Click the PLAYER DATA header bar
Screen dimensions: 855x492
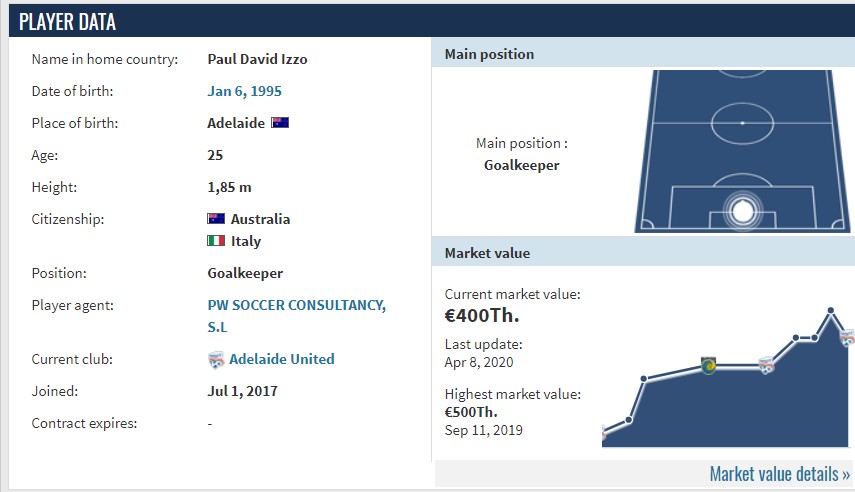click(432, 22)
